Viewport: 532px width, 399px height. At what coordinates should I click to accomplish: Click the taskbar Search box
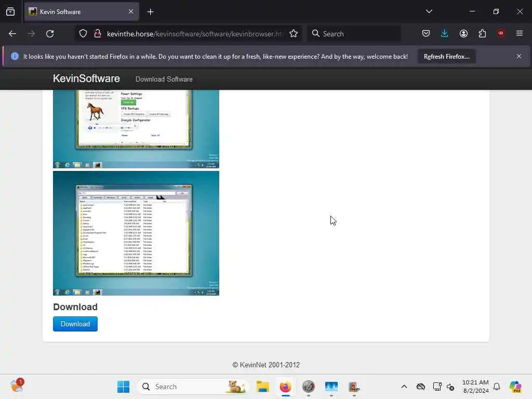(x=193, y=387)
